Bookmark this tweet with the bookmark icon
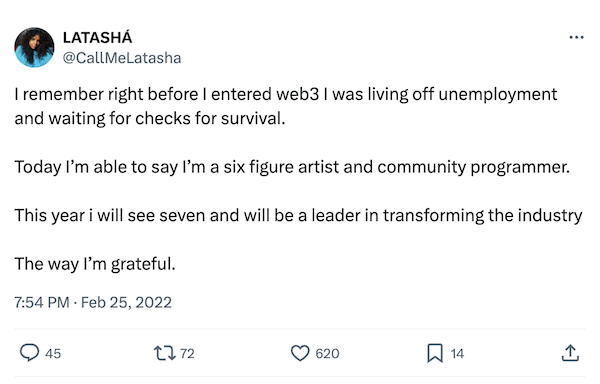Image resolution: width=600 pixels, height=384 pixels. tap(435, 353)
